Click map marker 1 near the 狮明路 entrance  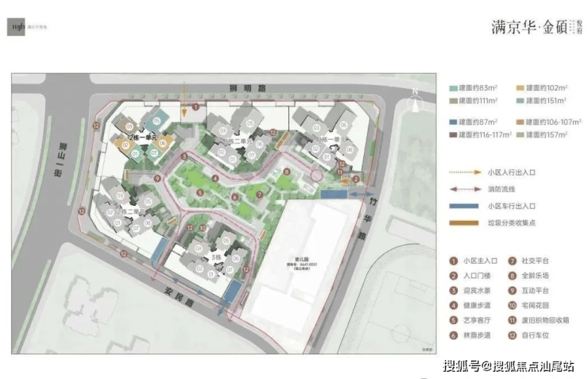195,107
